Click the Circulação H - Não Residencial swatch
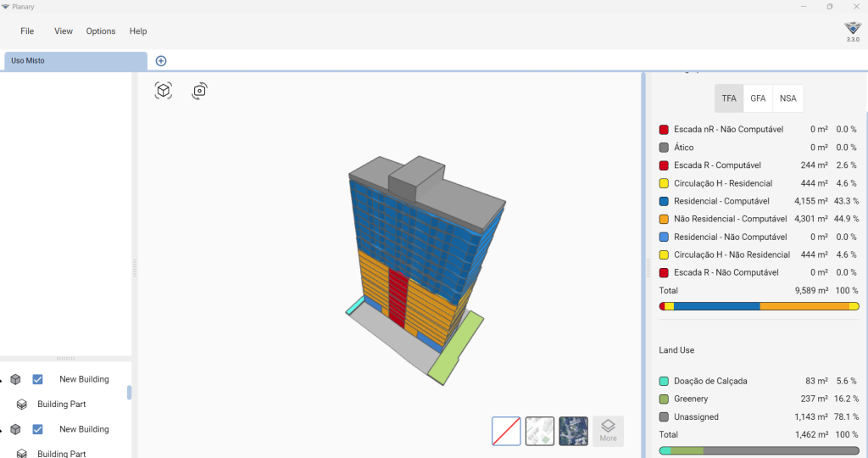Screen dimensions: 868x458 tap(664, 254)
